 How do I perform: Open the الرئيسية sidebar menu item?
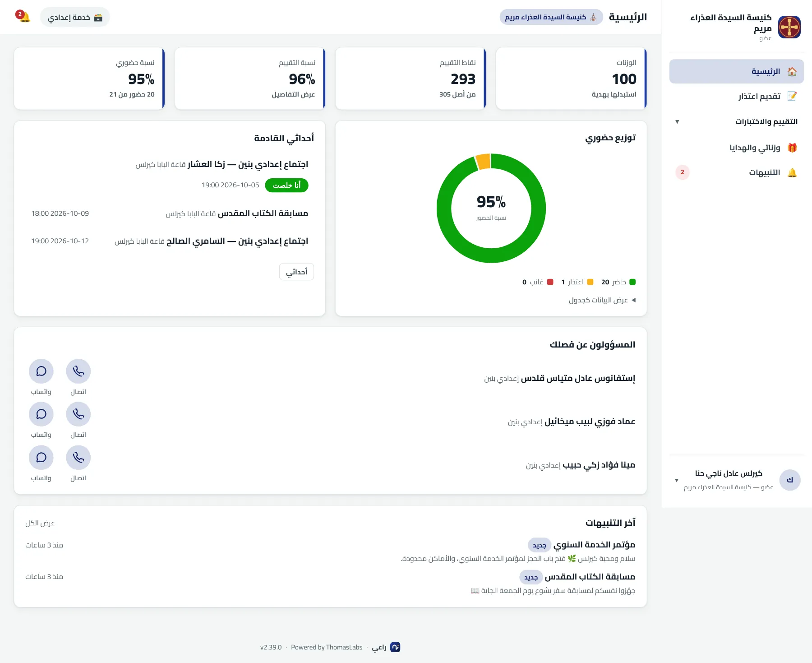737,71
